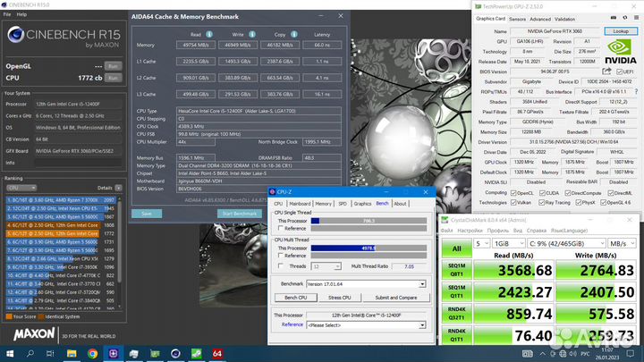Open unit dropdown showing MB/s
The image size is (644, 362).
coord(622,243)
